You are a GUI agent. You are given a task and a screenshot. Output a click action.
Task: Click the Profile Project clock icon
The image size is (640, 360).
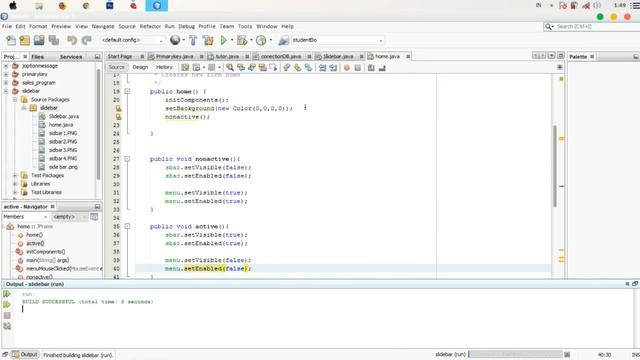click(x=261, y=40)
